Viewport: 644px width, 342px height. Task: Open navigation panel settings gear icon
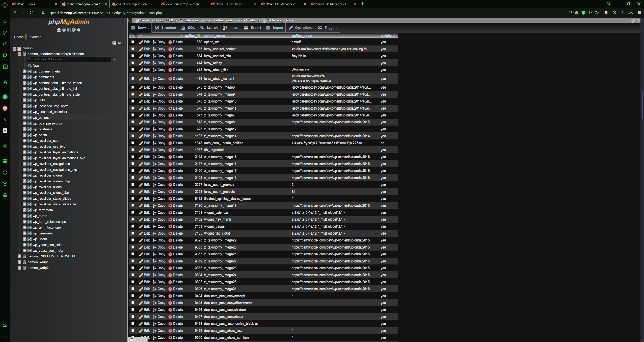point(74,30)
